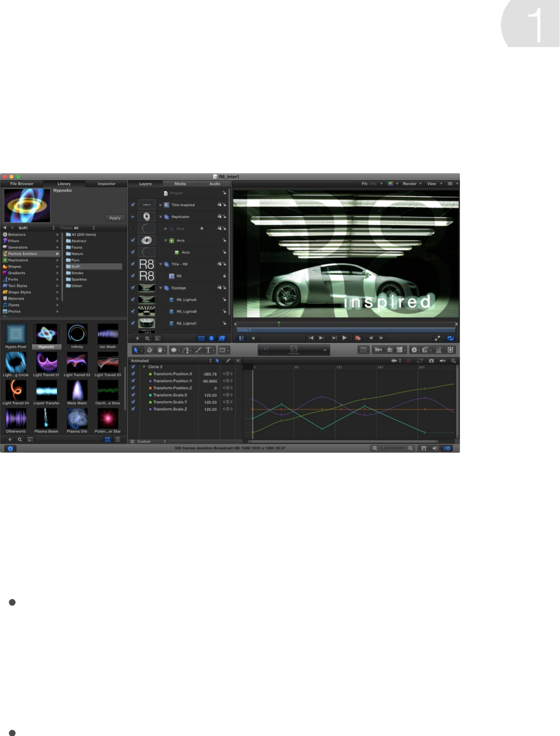This screenshot has height=736, width=560.
Task: Select the arrow Select/Transform tool
Action: point(136,350)
